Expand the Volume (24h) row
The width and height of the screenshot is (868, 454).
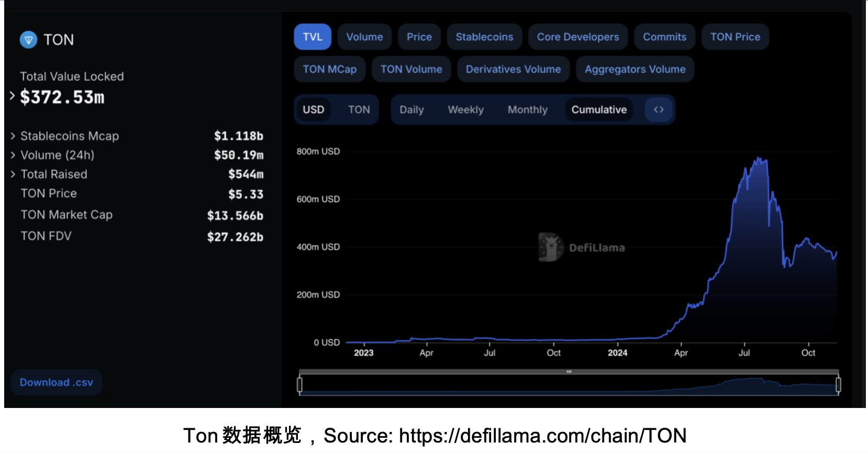[x=13, y=155]
